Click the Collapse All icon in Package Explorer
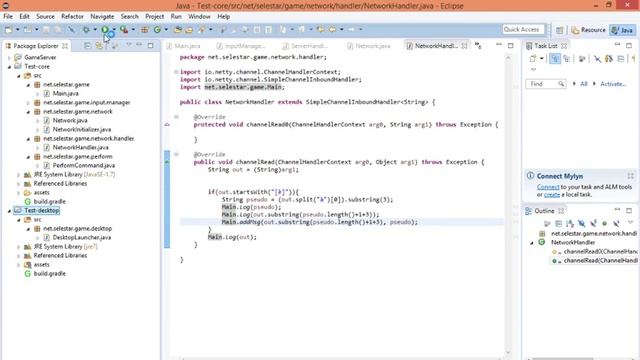The height and width of the screenshot is (360, 640). pos(87,46)
